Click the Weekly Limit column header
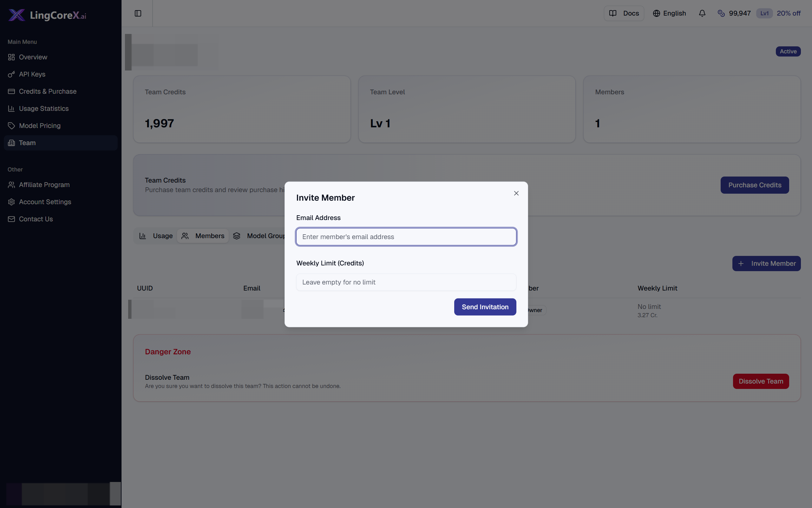This screenshot has height=508, width=812. click(x=657, y=288)
